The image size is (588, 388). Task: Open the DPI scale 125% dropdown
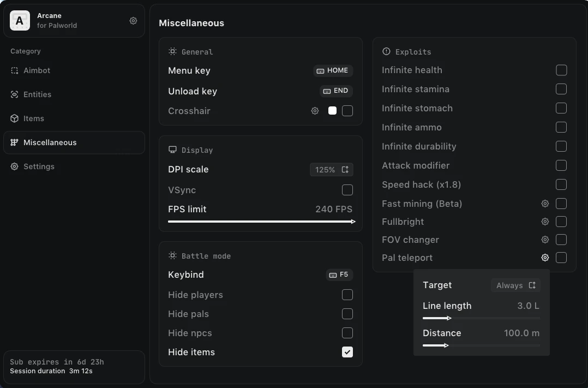[x=332, y=170]
